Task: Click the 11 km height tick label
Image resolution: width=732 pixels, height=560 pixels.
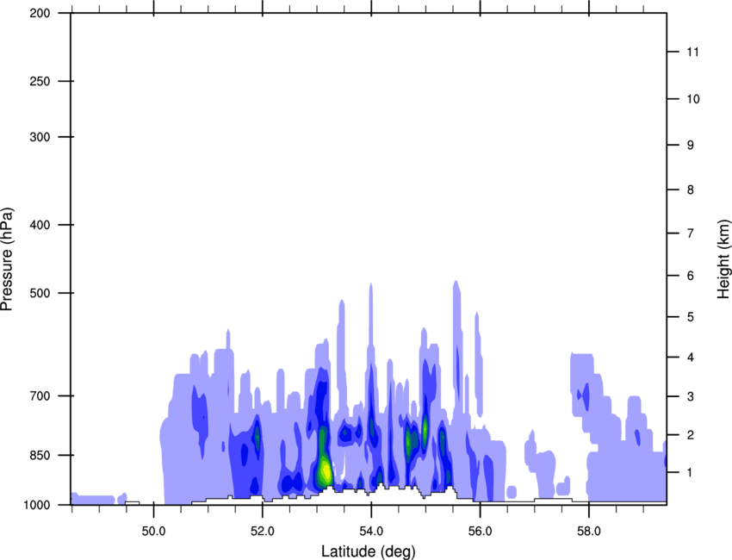Action: point(692,52)
